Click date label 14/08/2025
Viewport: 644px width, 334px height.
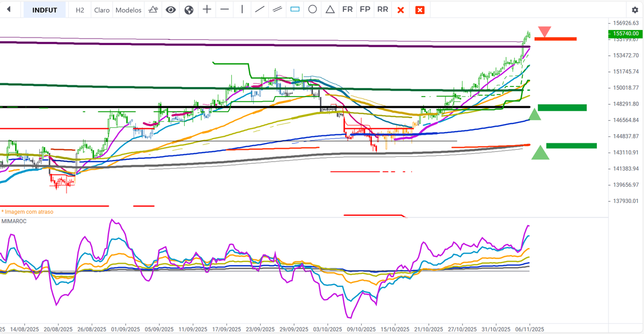pyautogui.click(x=25, y=329)
